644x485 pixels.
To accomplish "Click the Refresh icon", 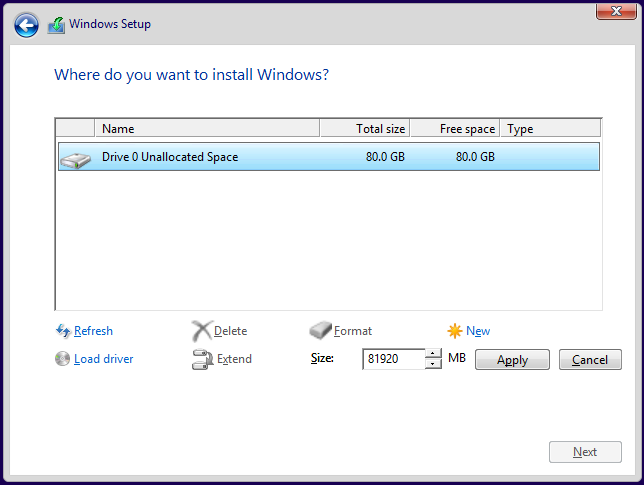I will pos(63,331).
